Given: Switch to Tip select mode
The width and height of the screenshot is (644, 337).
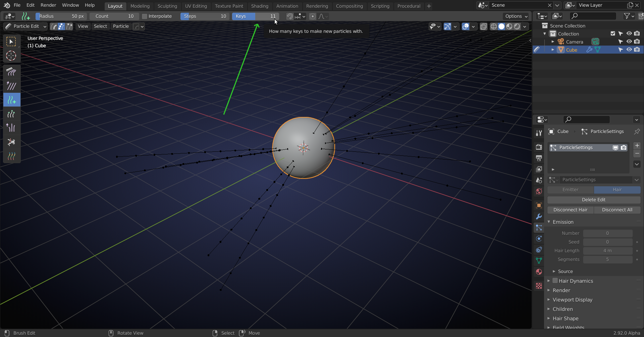Looking at the screenshot, I should (69, 26).
